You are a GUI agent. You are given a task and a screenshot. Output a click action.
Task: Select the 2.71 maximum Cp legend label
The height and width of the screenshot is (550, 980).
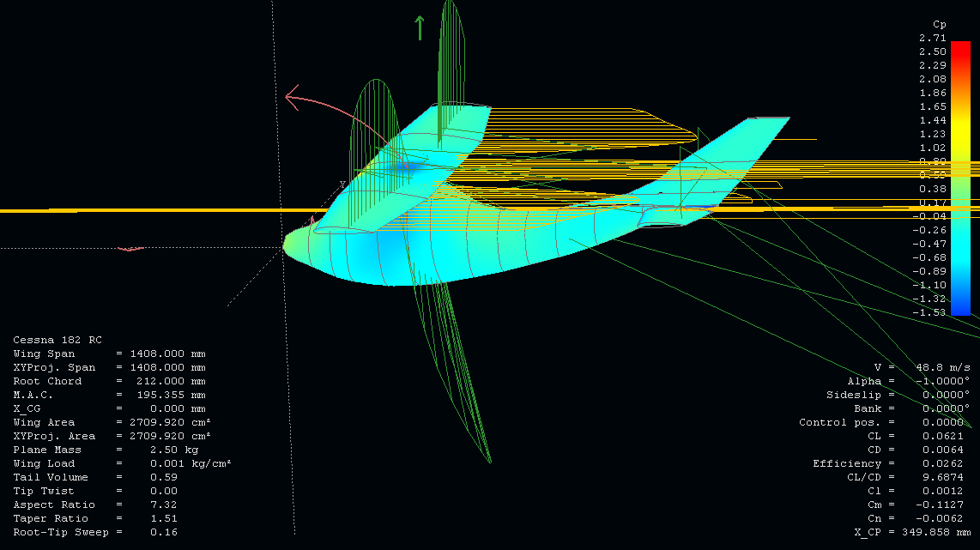[933, 38]
